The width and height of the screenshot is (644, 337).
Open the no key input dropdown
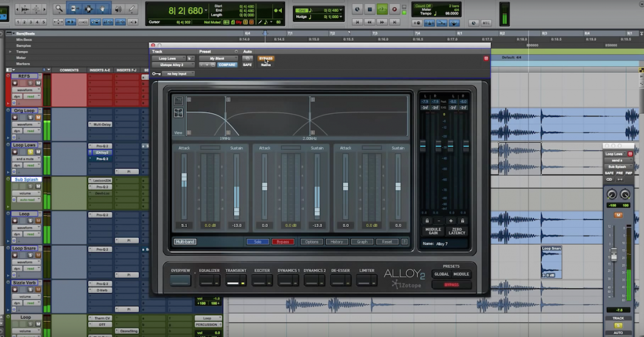tap(179, 74)
